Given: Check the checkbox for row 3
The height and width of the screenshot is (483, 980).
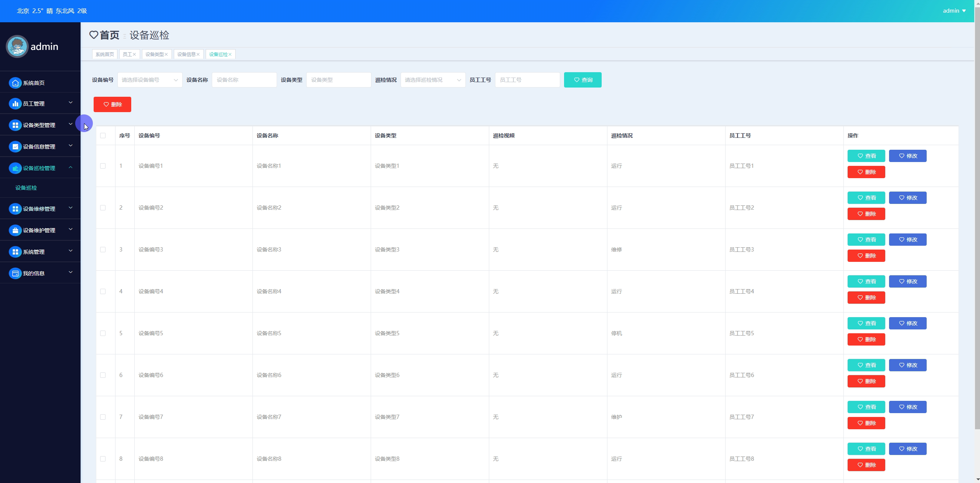Looking at the screenshot, I should pos(103,250).
